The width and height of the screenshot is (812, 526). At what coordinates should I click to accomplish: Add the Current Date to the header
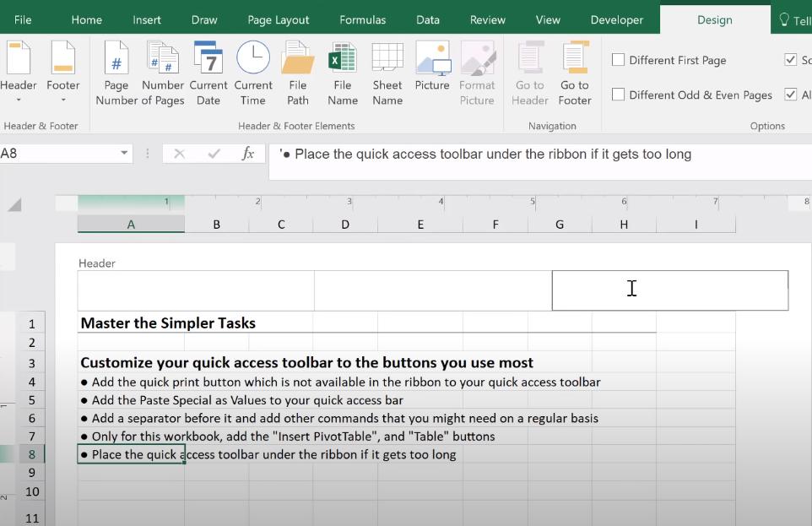click(208, 73)
